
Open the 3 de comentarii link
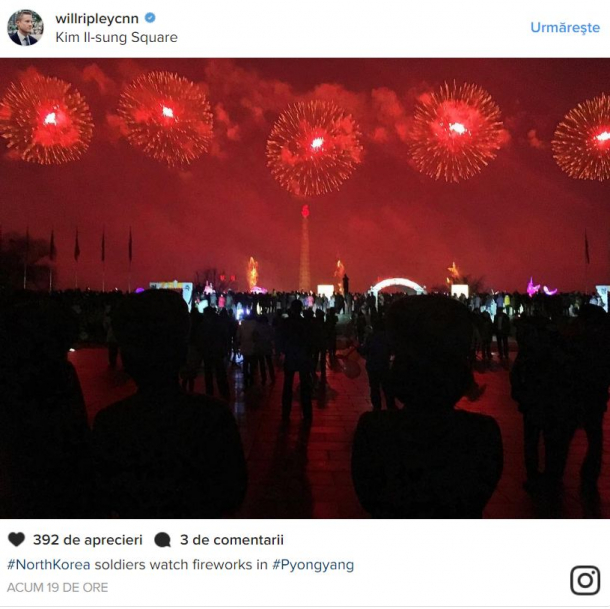(x=232, y=540)
